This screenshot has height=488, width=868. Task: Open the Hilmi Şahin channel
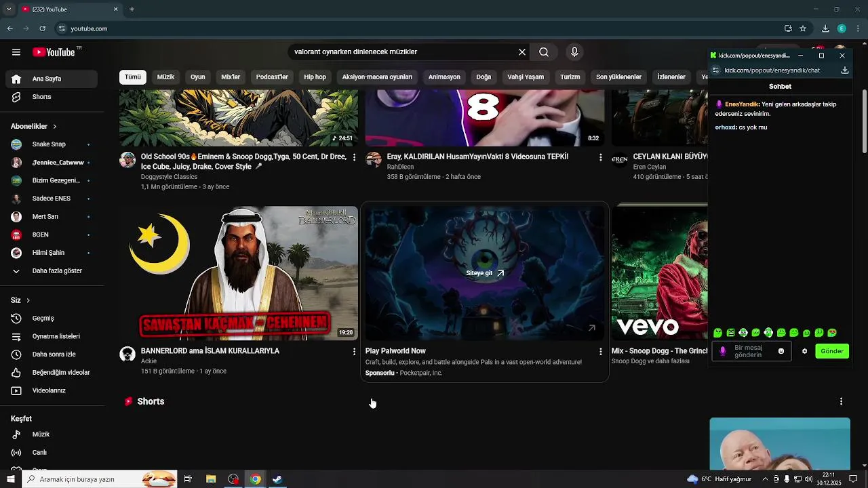click(52, 253)
